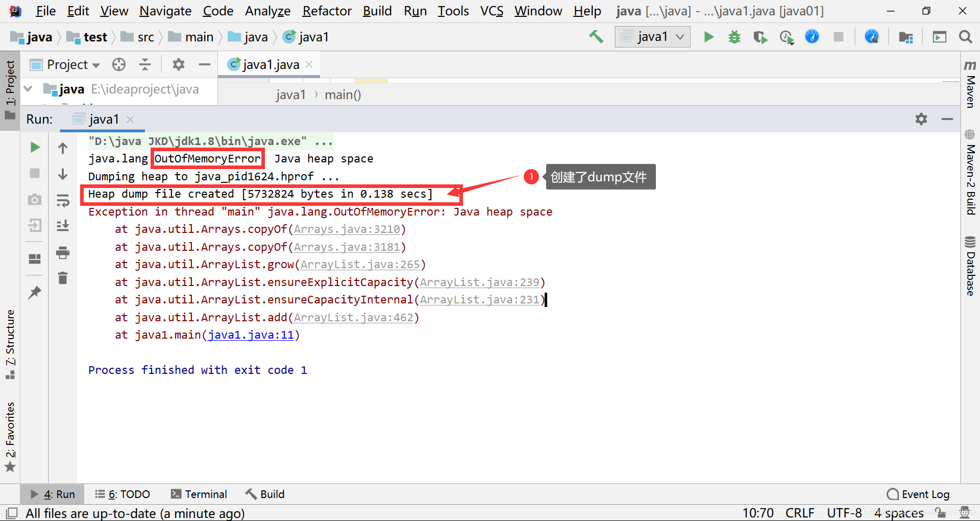Collapse the java project tree node
The image size is (980, 521).
click(x=28, y=89)
